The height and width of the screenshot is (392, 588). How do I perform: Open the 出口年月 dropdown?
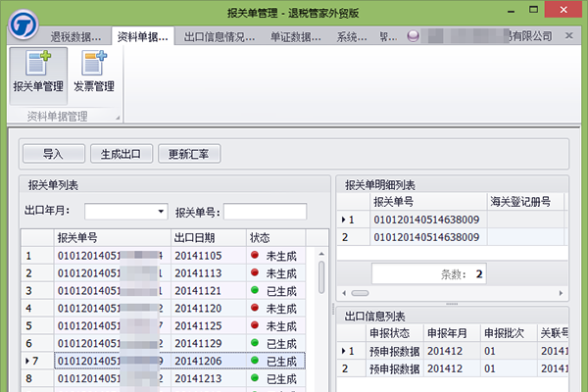click(161, 212)
